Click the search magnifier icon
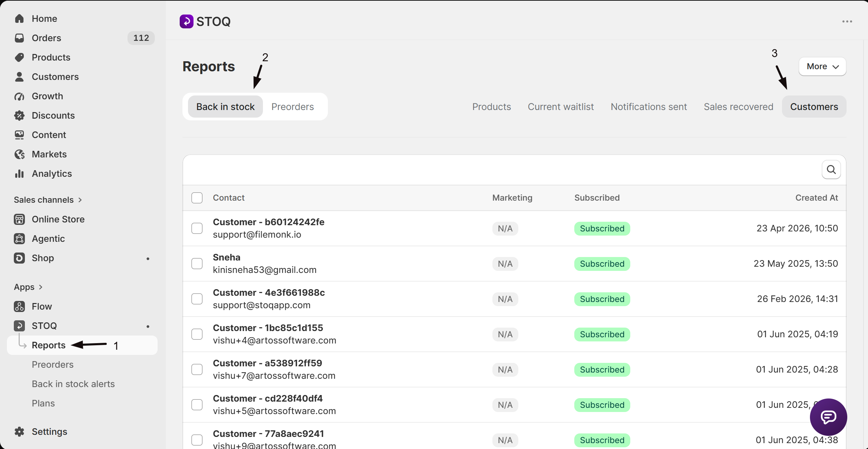 (x=831, y=169)
